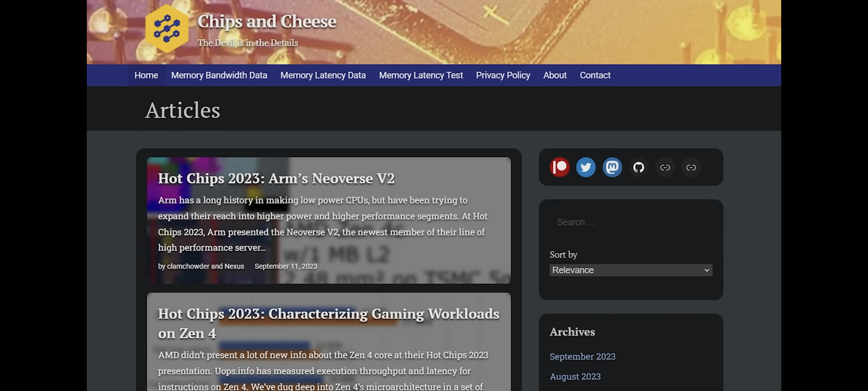
Task: Open the Privacy Policy page
Action: [x=503, y=75]
